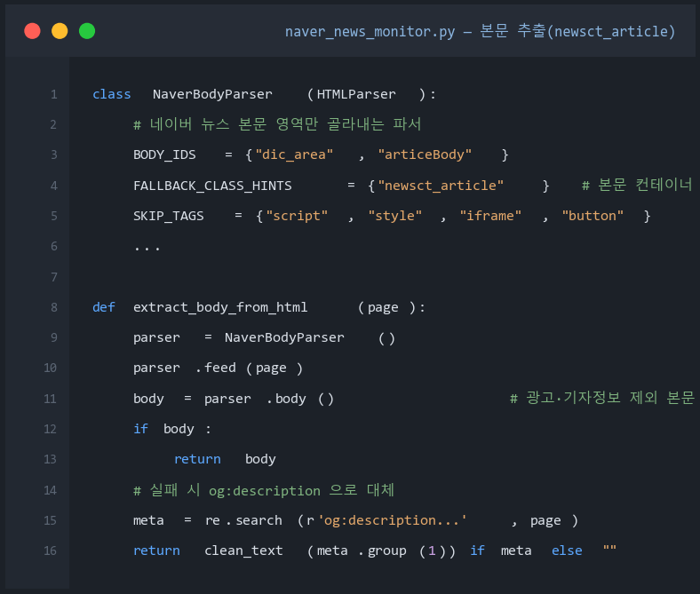Click the yellow minimize window dot

pyautogui.click(x=60, y=31)
